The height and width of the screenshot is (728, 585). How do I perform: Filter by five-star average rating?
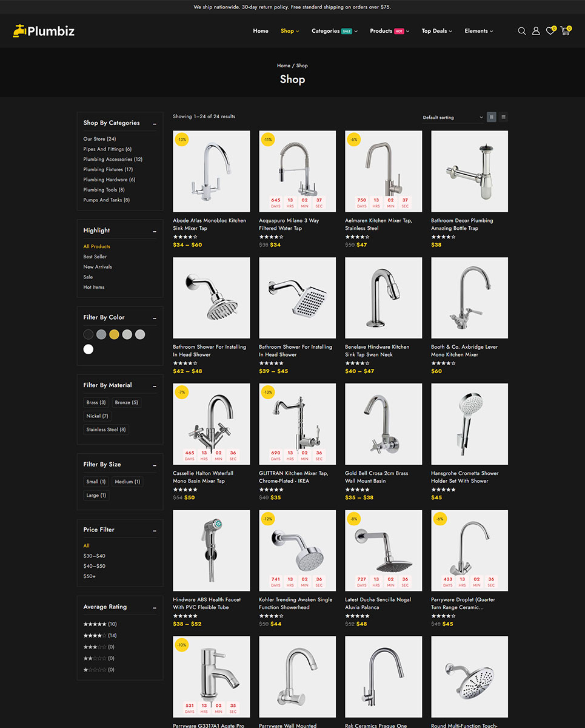click(99, 624)
